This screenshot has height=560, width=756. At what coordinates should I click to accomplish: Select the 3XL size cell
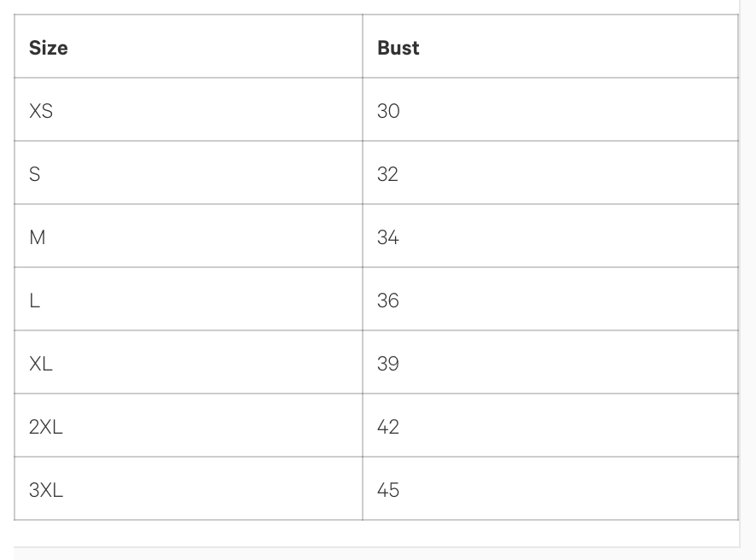46,490
